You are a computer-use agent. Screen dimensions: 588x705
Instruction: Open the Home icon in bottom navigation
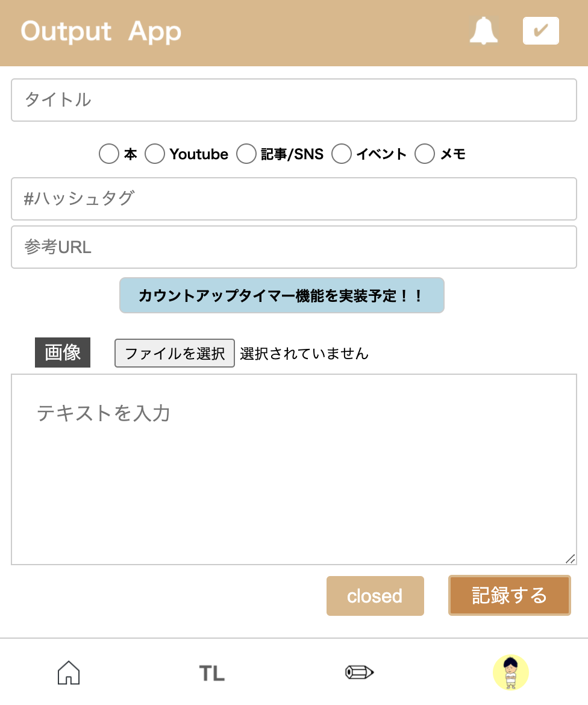68,672
